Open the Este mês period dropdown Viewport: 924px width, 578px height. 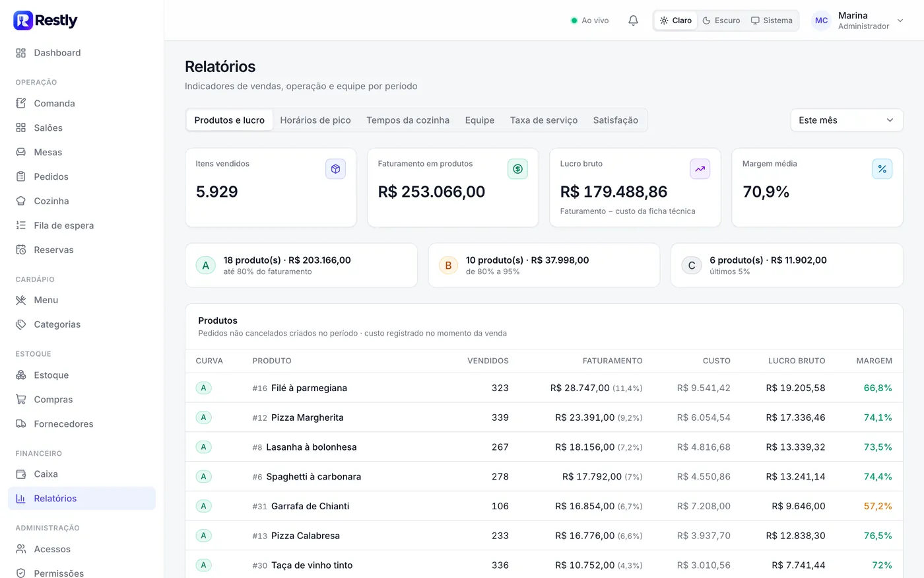(847, 120)
